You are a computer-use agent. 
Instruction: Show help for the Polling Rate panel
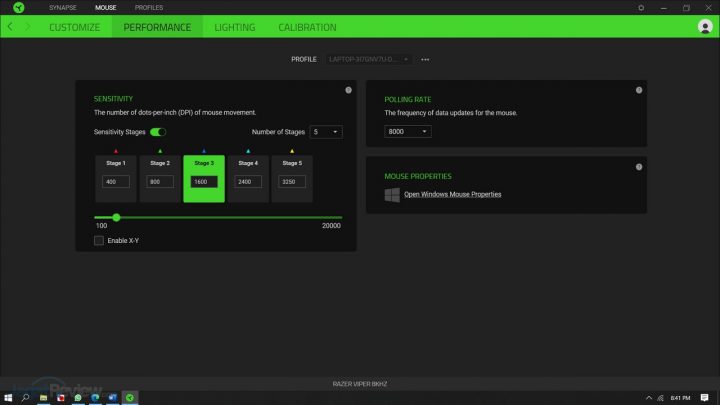[x=638, y=90]
